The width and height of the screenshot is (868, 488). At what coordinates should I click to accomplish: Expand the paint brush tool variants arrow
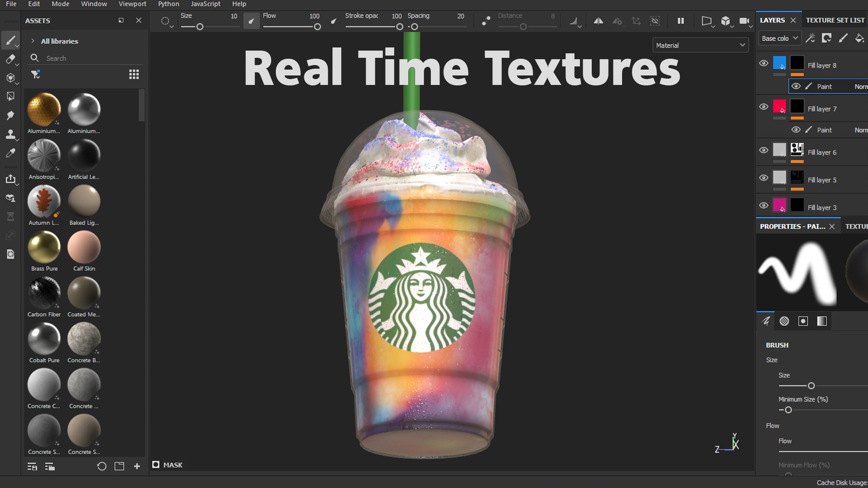[x=17, y=46]
